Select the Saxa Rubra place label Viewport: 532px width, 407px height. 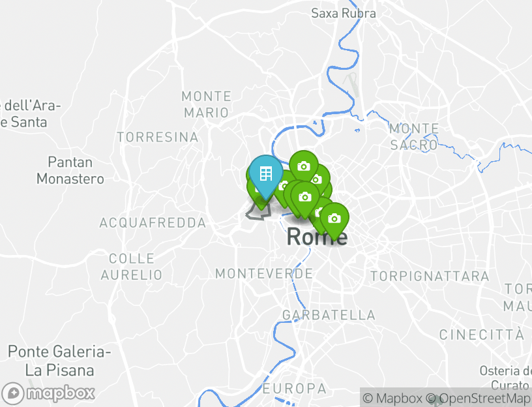(x=344, y=13)
